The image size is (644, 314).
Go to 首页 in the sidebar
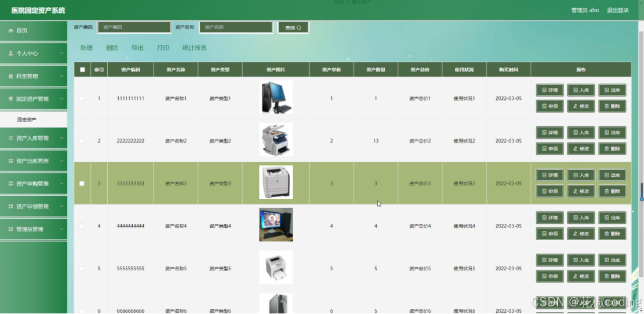pyautogui.click(x=33, y=31)
